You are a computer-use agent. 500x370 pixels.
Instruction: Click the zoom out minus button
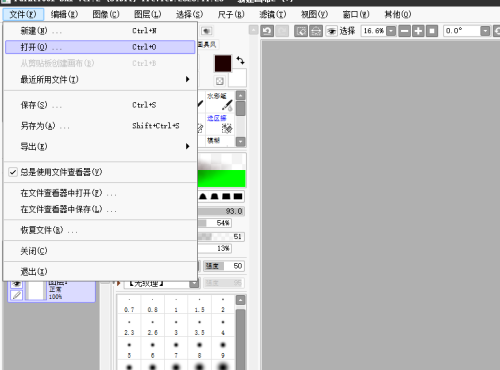(x=404, y=31)
